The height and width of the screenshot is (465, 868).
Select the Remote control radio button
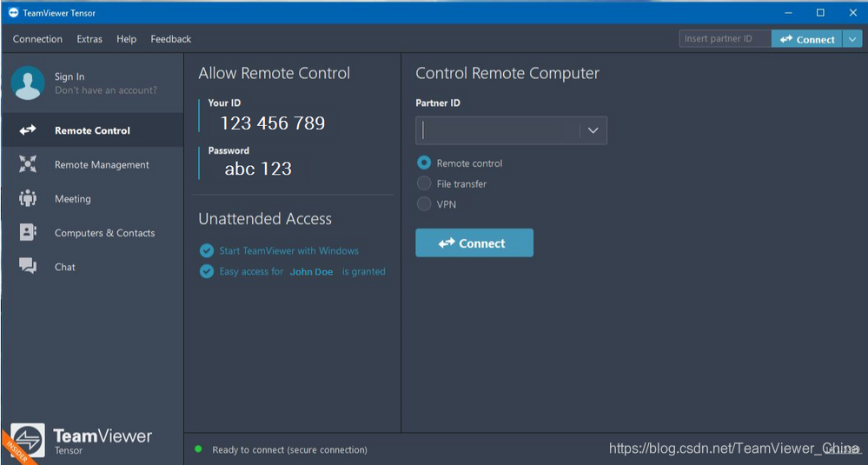click(x=424, y=163)
